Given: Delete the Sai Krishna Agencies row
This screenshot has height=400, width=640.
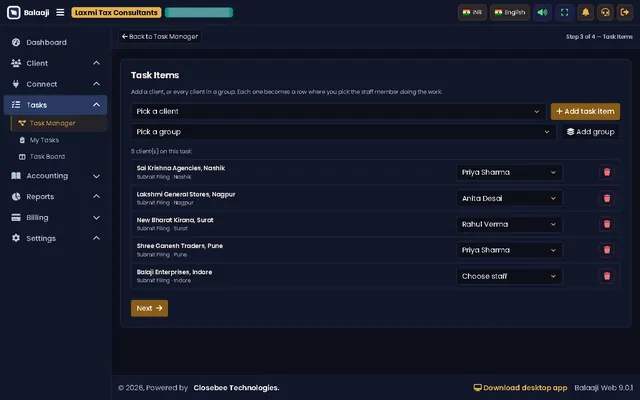Looking at the screenshot, I should [607, 172].
